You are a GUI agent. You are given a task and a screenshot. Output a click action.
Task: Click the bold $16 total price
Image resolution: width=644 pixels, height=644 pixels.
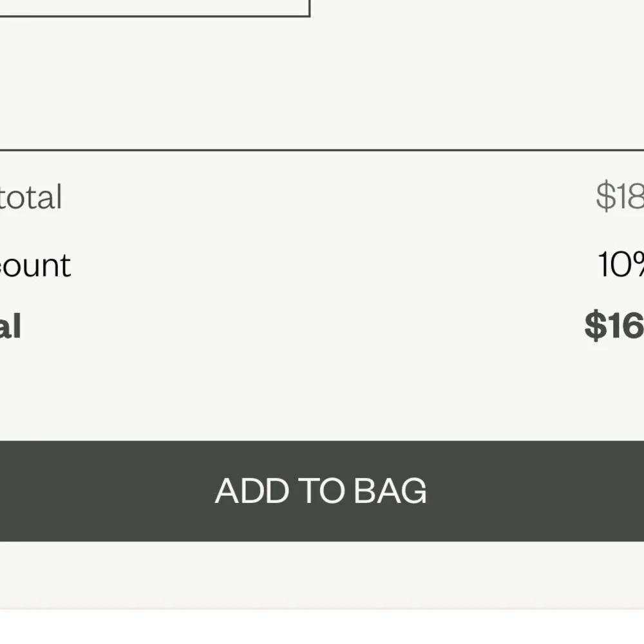[614, 326]
